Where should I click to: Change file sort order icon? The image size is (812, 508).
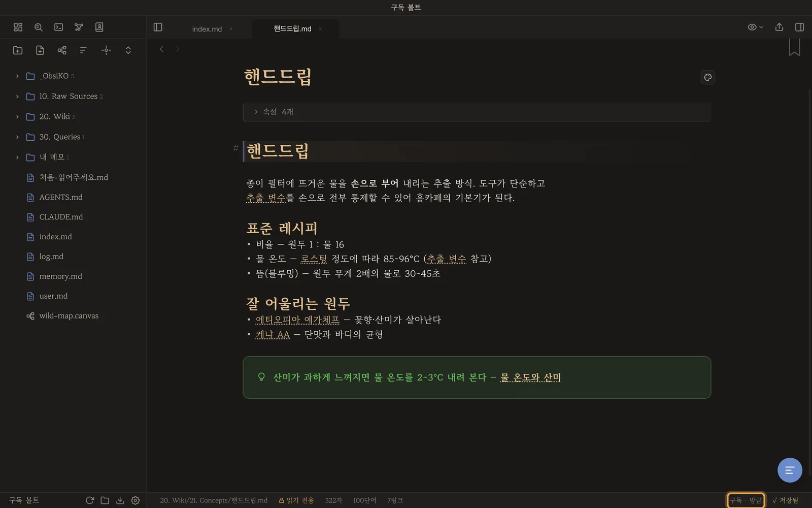[84, 50]
